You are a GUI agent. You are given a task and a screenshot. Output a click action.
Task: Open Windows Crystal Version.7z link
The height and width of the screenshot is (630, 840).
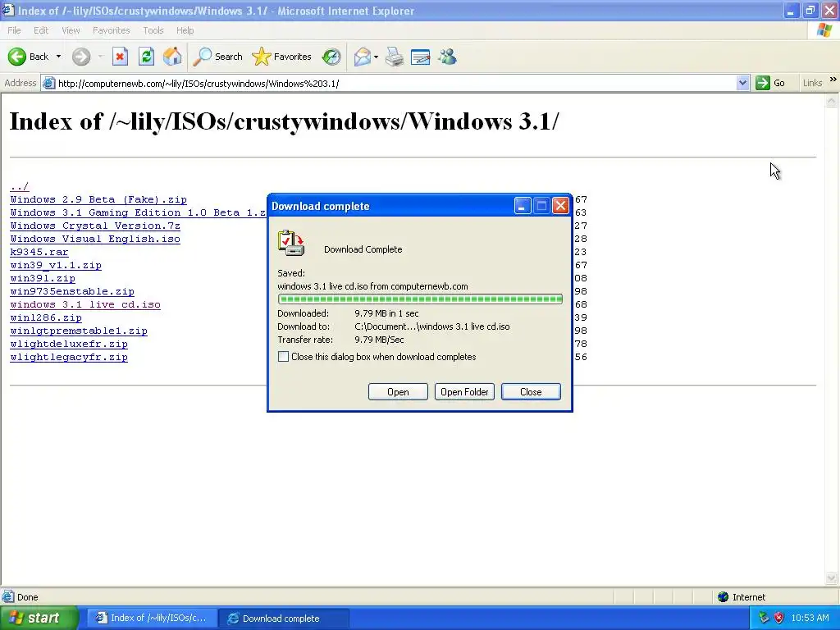[95, 226]
